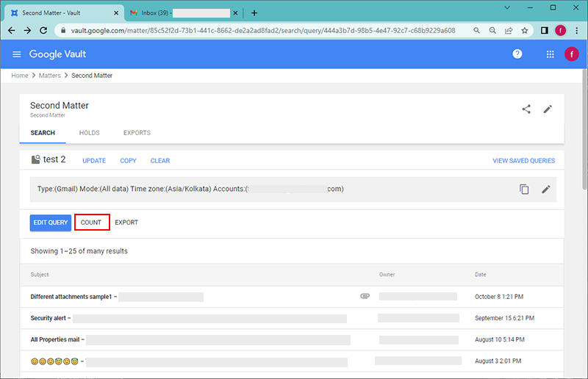This screenshot has width=588, height=379.
Task: Click the August 3 2:01 PM date cell
Action: click(x=498, y=361)
